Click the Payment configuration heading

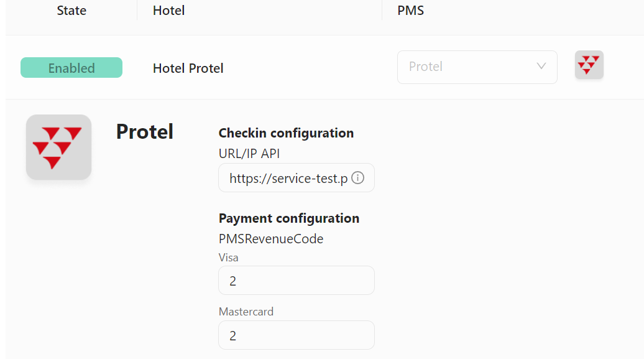289,218
